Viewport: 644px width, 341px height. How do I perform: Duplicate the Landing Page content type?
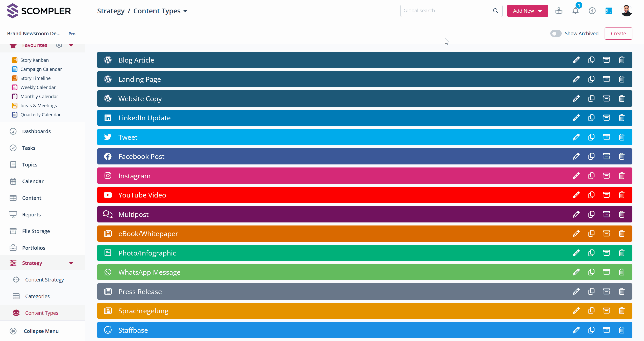[x=591, y=79]
